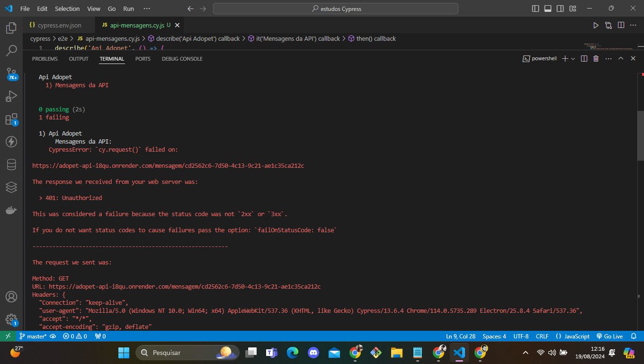Open the Run menu
The height and width of the screenshot is (364, 644).
[128, 9]
